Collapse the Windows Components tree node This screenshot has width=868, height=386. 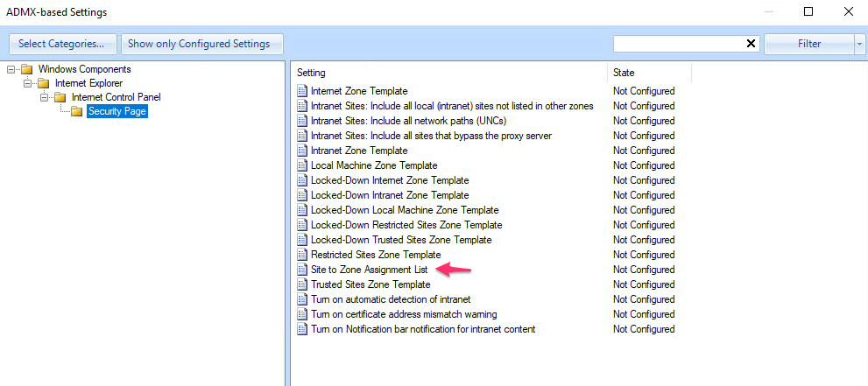pyautogui.click(x=11, y=70)
